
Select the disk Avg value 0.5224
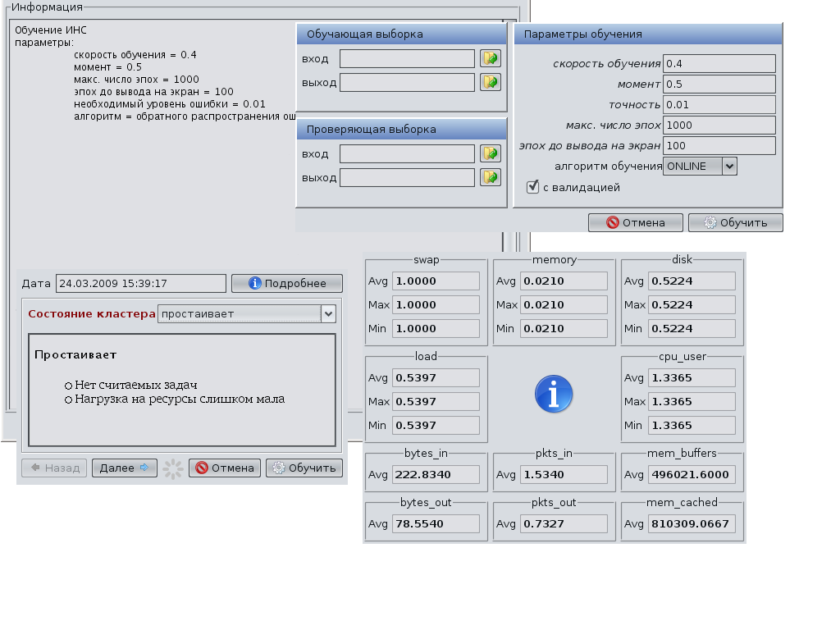(x=692, y=281)
